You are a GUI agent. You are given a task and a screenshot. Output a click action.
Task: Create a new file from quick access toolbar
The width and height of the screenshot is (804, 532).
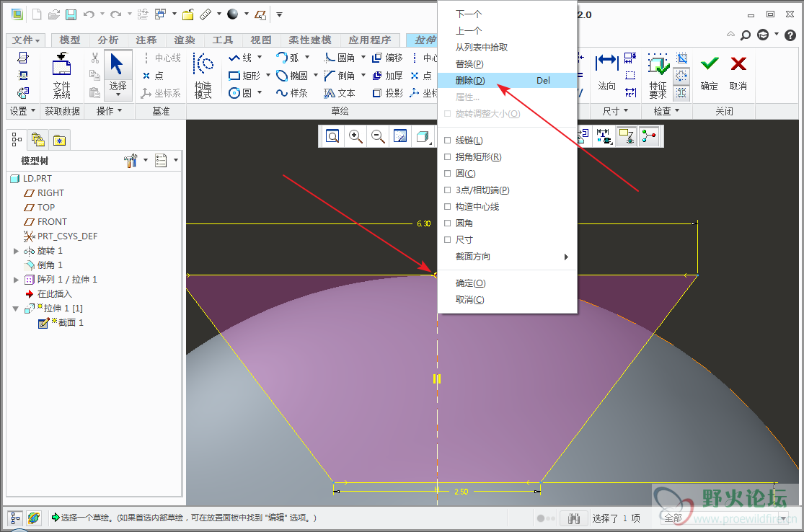37,14
